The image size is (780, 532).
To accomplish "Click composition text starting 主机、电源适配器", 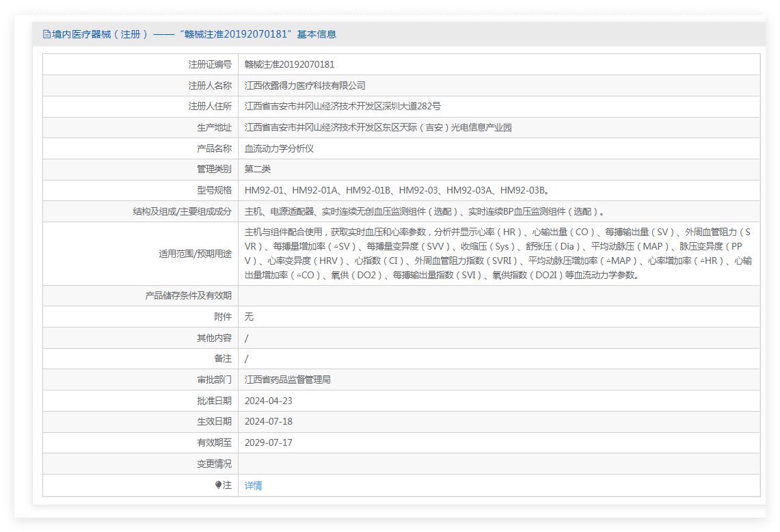I will click(x=425, y=212).
